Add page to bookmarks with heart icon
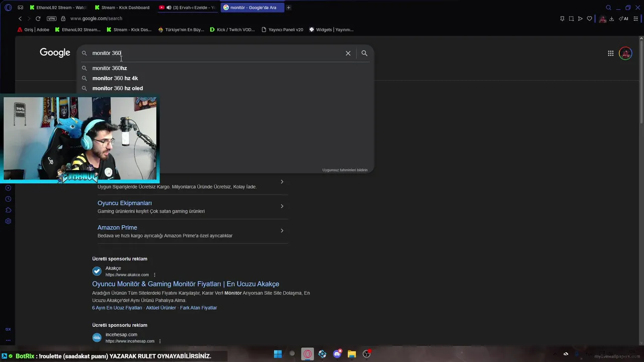Image resolution: width=644 pixels, height=362 pixels. coord(589,19)
